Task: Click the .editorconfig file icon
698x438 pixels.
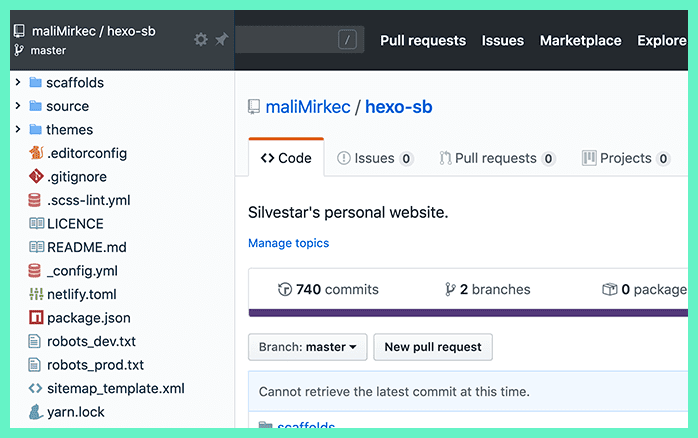Action: point(36,153)
